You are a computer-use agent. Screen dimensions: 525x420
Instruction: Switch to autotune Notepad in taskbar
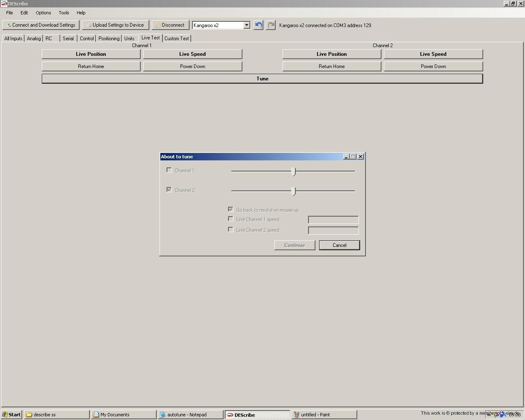190,415
